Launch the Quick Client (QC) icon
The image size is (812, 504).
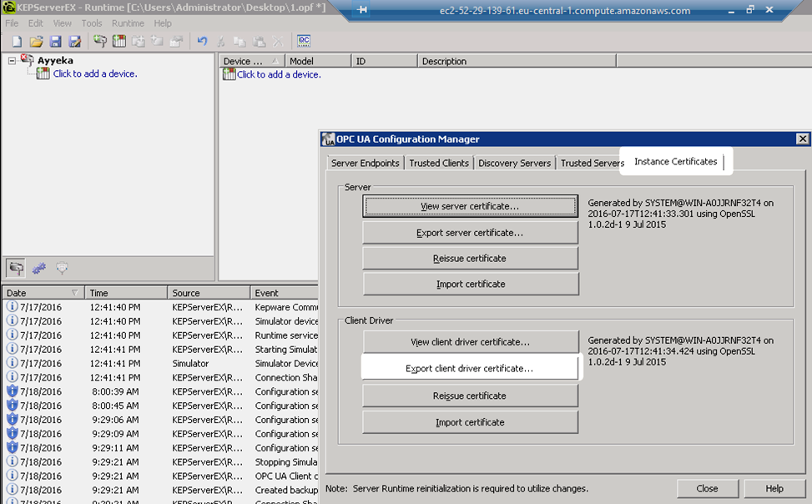click(x=304, y=40)
